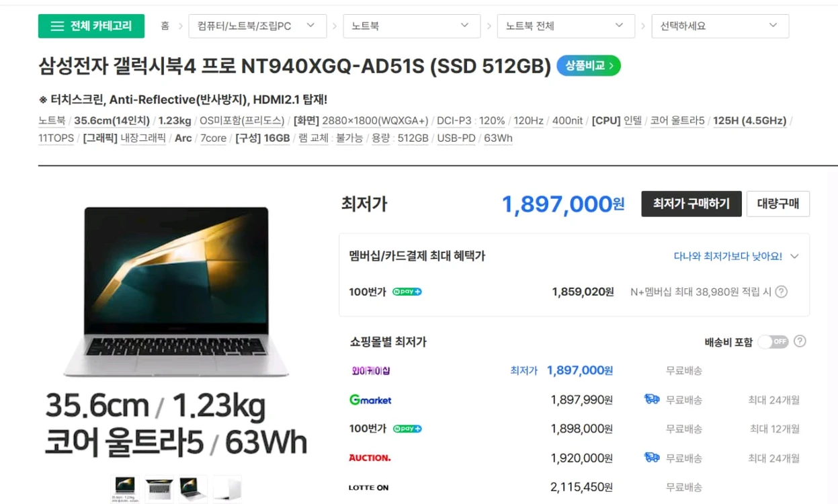
Task: Open the 노트북 category dropdown
Action: (411, 26)
